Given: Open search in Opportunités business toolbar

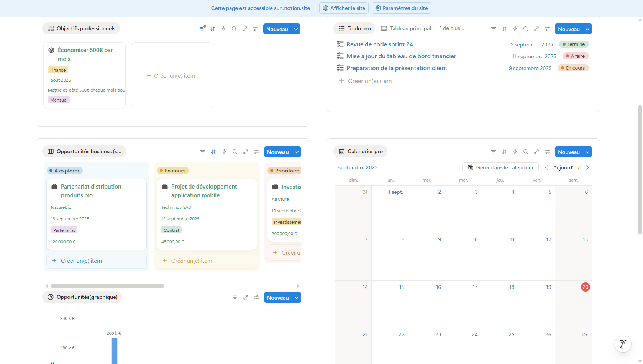Looking at the screenshot, I should pyautogui.click(x=235, y=152).
